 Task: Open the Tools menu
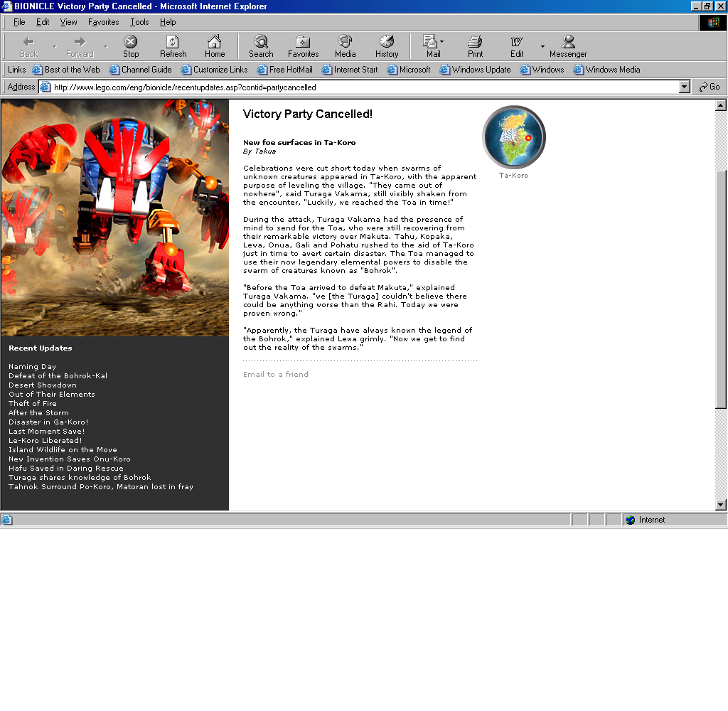[139, 22]
